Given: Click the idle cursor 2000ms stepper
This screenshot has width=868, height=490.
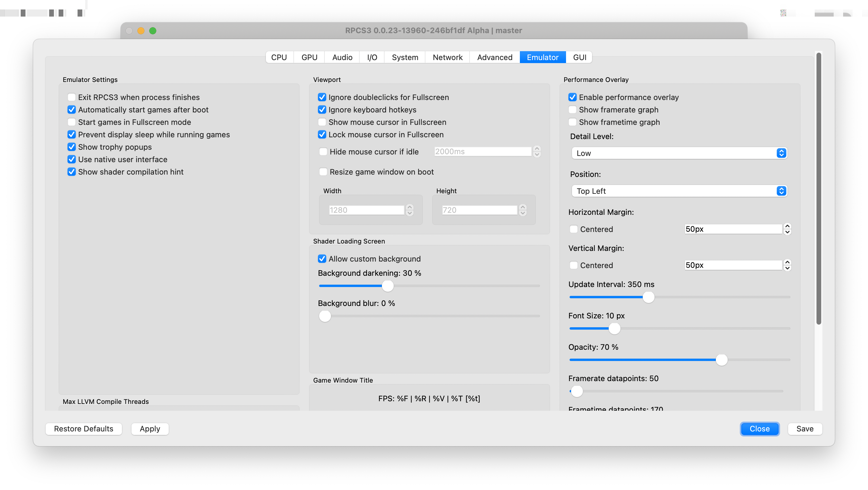Looking at the screenshot, I should click(x=537, y=151).
